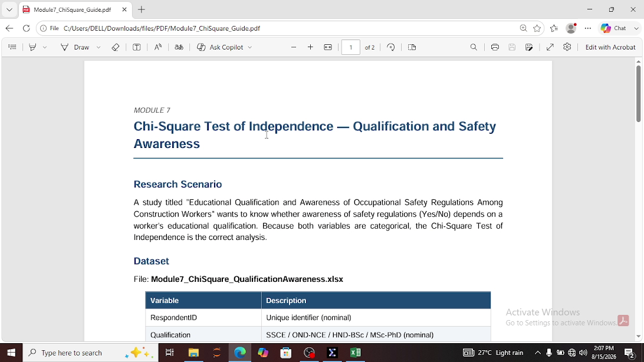Rotate the PDF page

pos(391,47)
